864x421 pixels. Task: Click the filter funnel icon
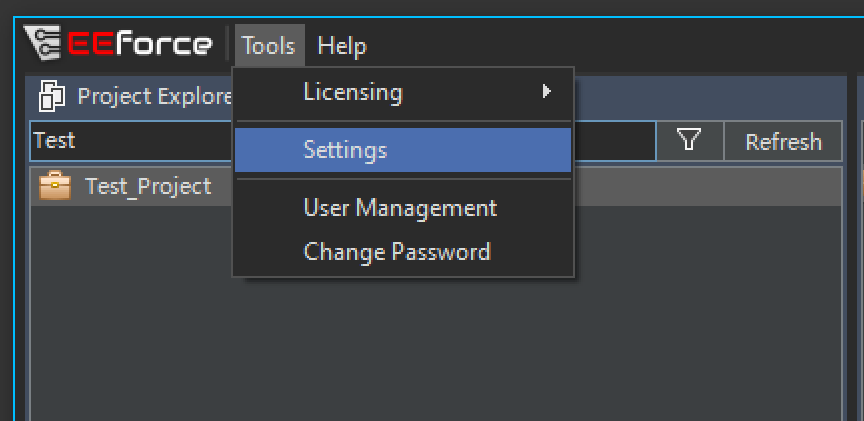point(690,141)
